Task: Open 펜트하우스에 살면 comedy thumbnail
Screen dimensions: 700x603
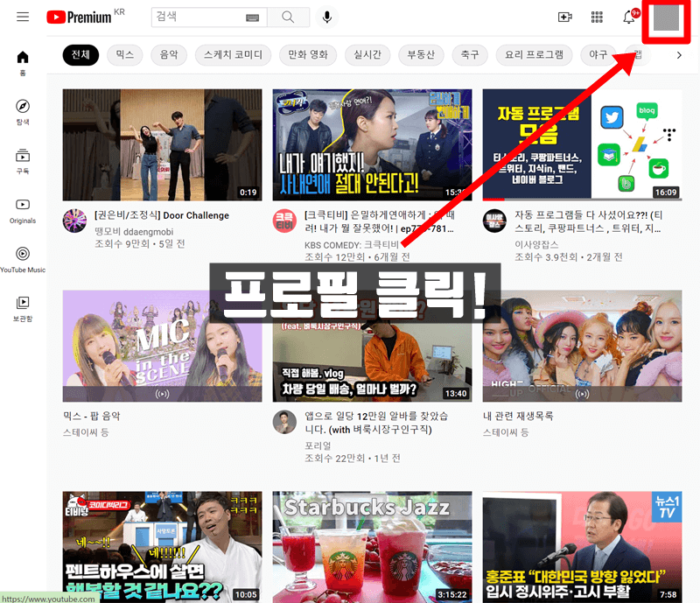Action: point(162,547)
